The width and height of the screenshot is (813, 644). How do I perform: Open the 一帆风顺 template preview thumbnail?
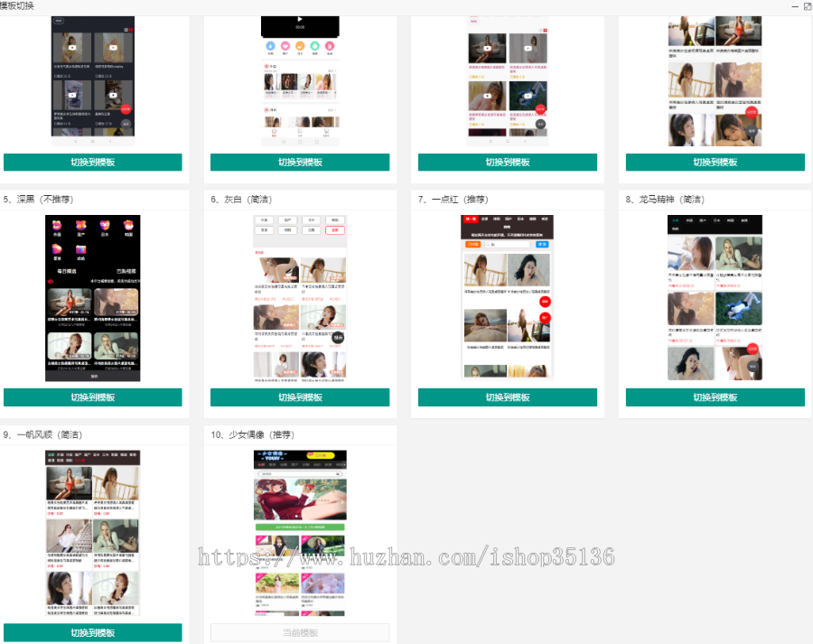click(x=93, y=533)
